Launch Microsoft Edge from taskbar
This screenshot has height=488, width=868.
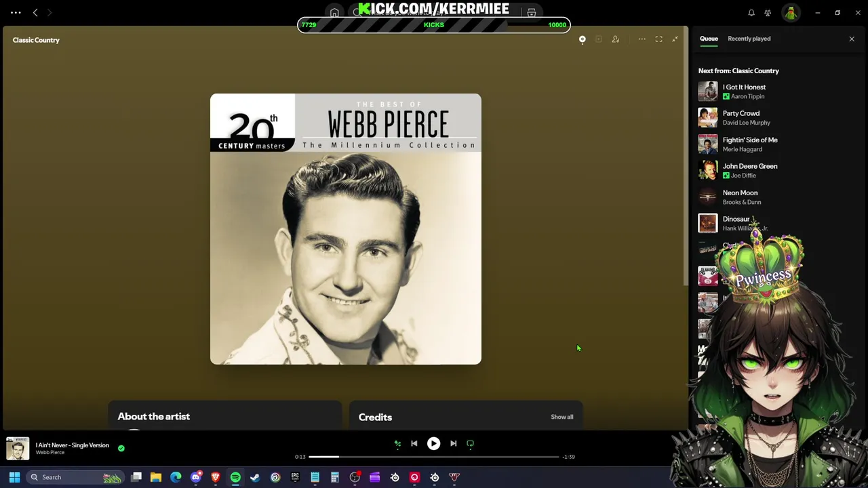click(x=176, y=477)
